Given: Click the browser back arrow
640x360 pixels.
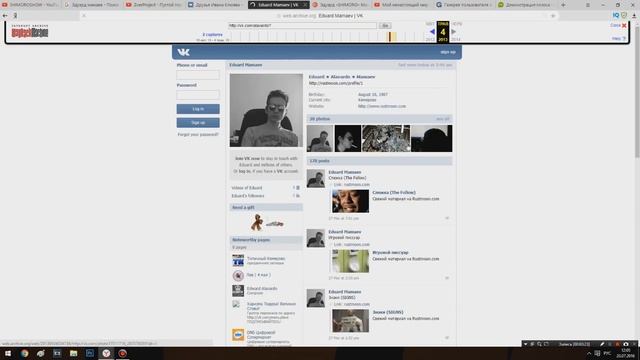Looking at the screenshot, I should click(x=5, y=16).
